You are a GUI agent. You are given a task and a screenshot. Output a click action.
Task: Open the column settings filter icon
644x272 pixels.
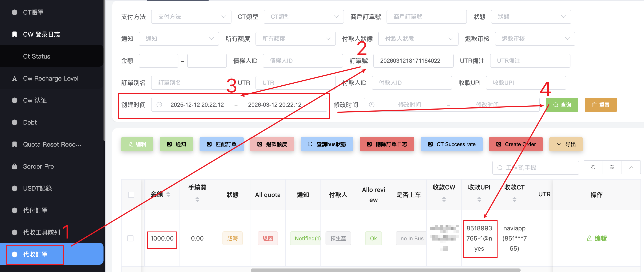tap(612, 167)
